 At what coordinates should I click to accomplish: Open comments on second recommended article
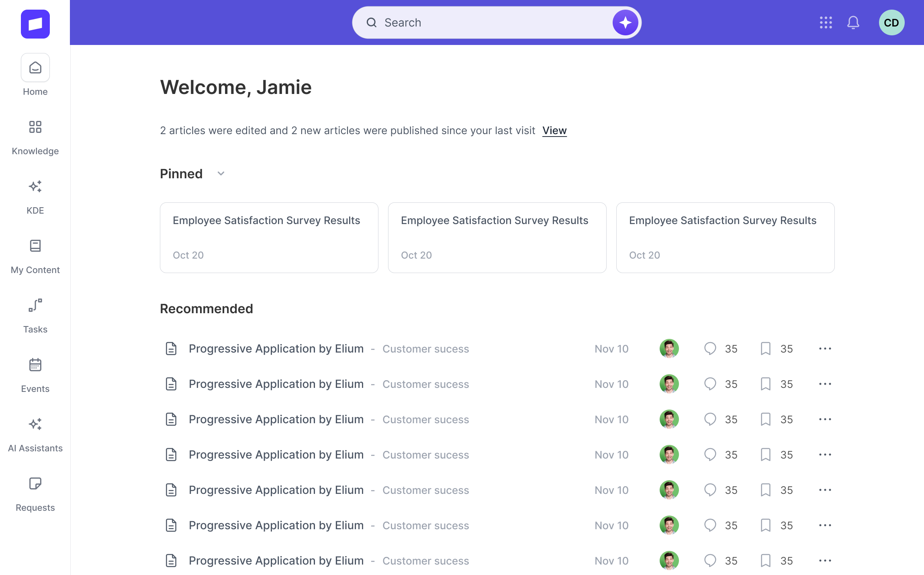click(x=710, y=384)
